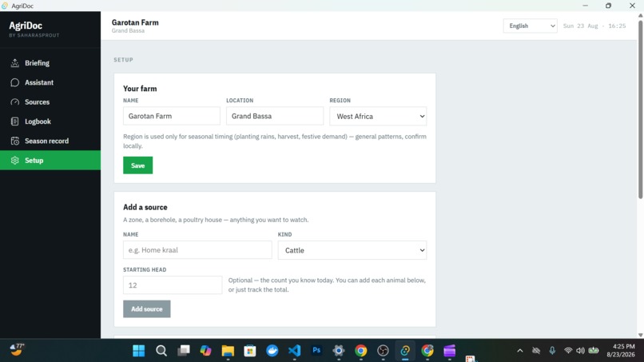Go to Sources page
This screenshot has width=644, height=362.
[x=50, y=102]
